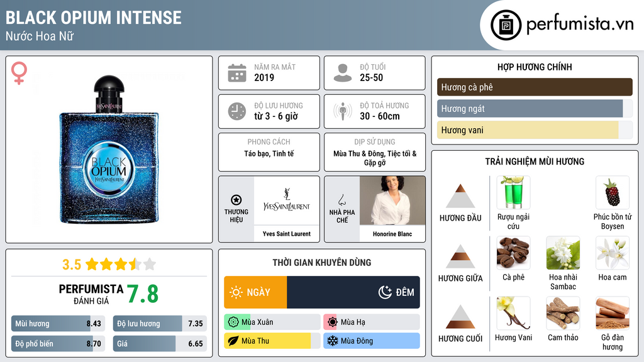The height and width of the screenshot is (362, 644).
Task: Click the snowflake icon for Mùa Đông
Action: tap(333, 341)
